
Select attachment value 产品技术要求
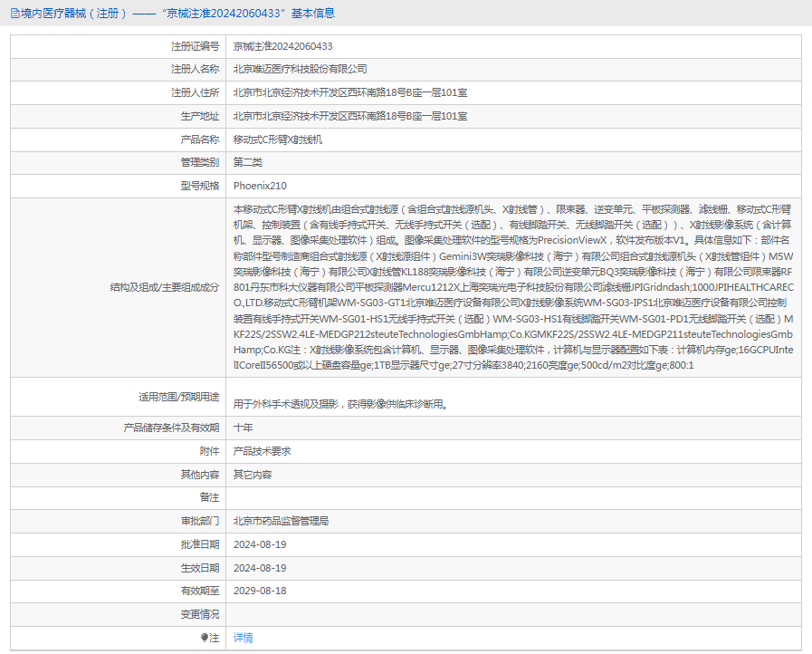coord(262,451)
